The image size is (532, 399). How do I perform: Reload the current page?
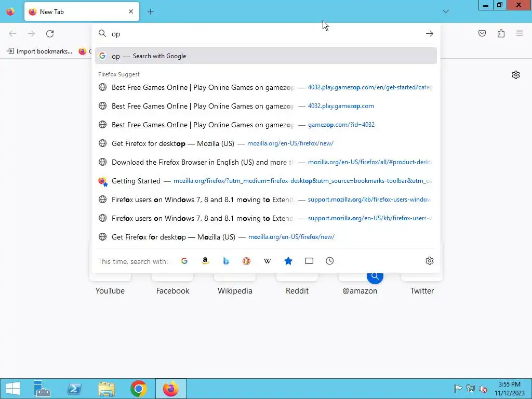tap(50, 34)
